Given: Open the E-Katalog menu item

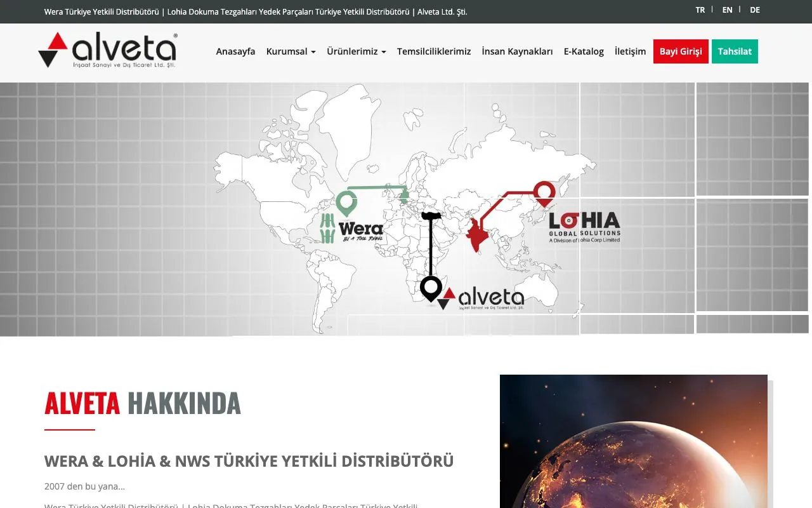Looking at the screenshot, I should (x=584, y=51).
